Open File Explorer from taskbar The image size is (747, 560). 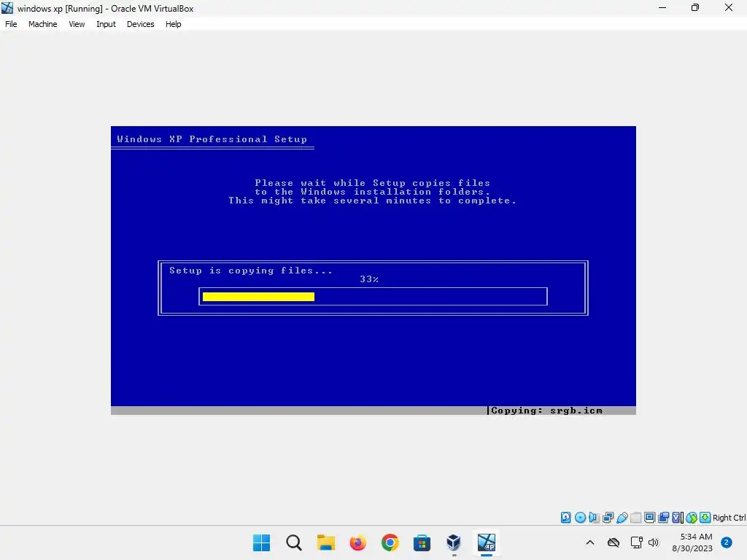(x=326, y=542)
